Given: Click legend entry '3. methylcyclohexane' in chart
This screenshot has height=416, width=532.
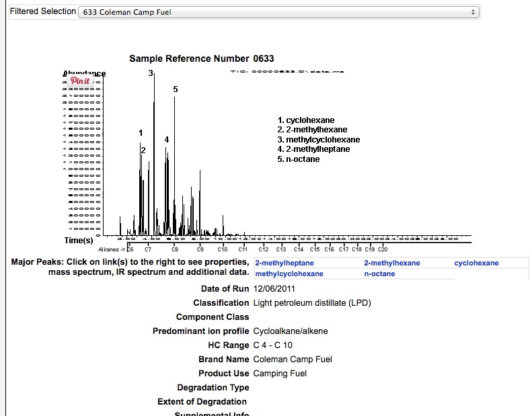Looking at the screenshot, I should (x=319, y=140).
